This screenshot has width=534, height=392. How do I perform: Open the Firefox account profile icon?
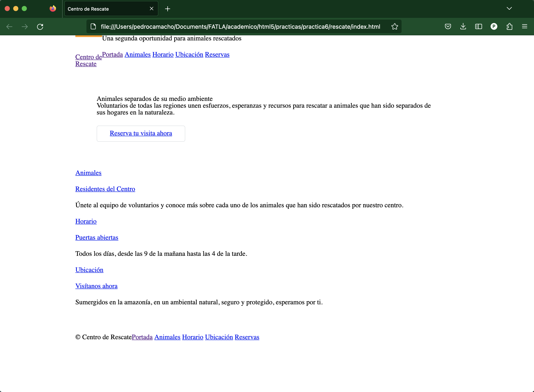pyautogui.click(x=494, y=27)
